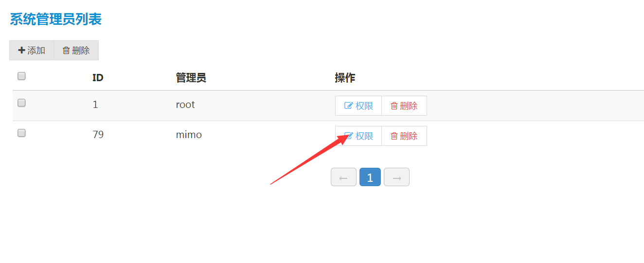Screen dimensions: 644x263
Task: Click the ID cell showing 79
Action: [98, 135]
